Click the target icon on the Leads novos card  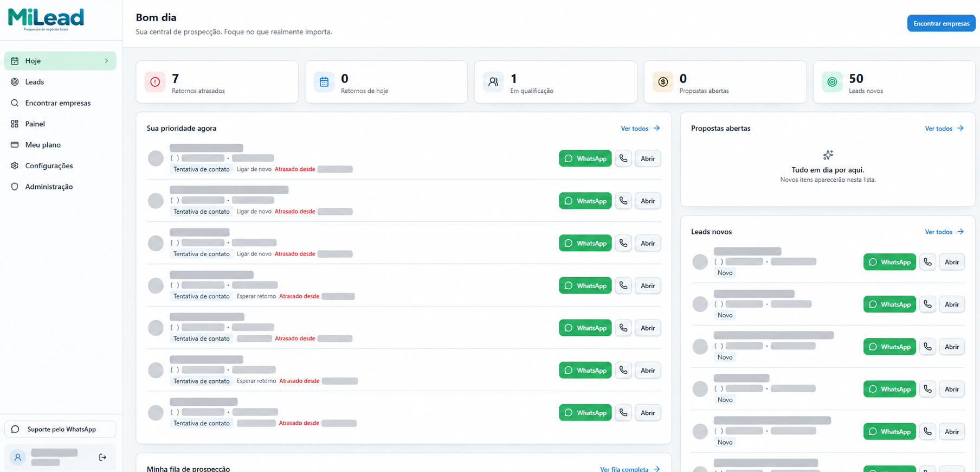coord(832,82)
